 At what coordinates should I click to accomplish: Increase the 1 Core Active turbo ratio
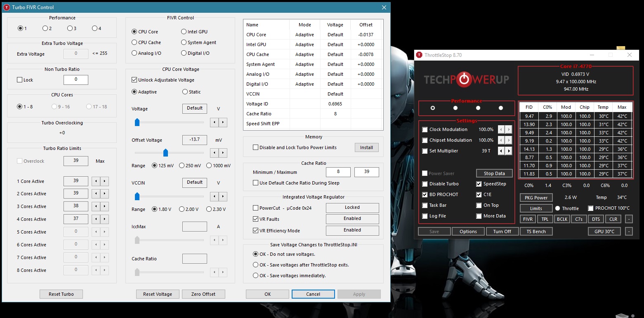tap(104, 181)
